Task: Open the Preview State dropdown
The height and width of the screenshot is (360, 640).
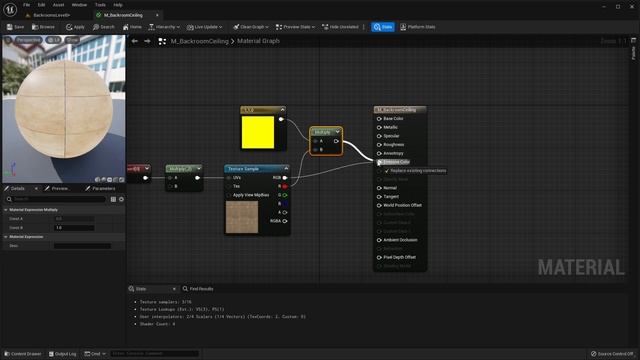Action: click(x=295, y=27)
